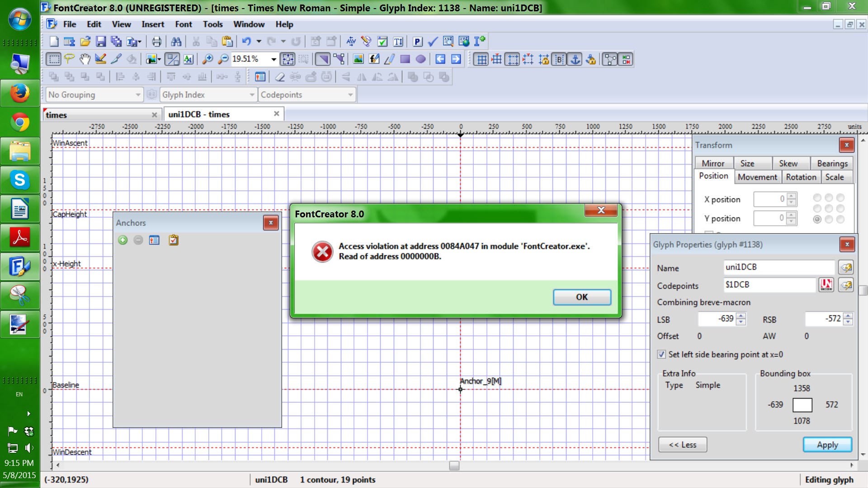
Task: Click the Name field containing uni1DCB
Action: click(x=778, y=267)
